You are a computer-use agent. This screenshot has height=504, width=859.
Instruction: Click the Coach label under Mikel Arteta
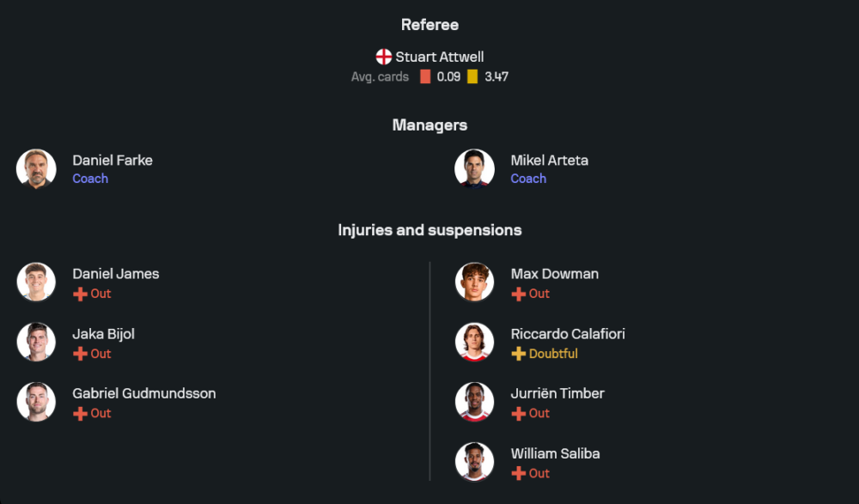(x=528, y=179)
